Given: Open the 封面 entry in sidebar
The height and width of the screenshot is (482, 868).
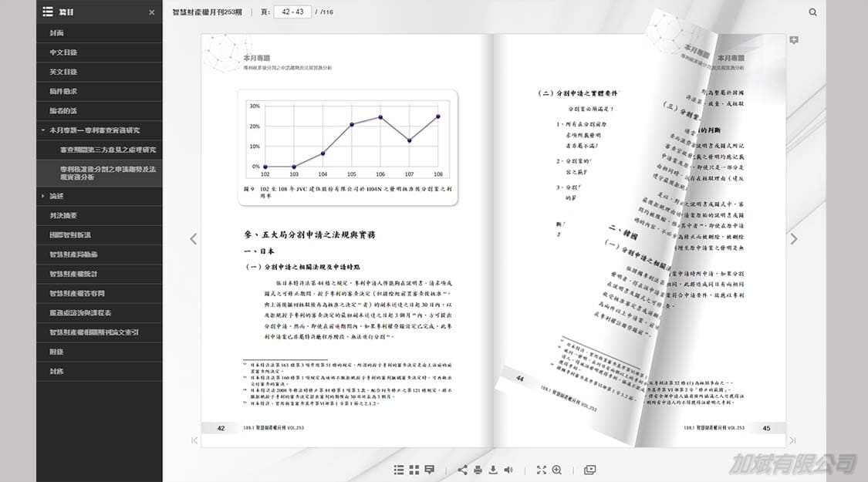Looking at the screenshot, I should (x=100, y=33).
